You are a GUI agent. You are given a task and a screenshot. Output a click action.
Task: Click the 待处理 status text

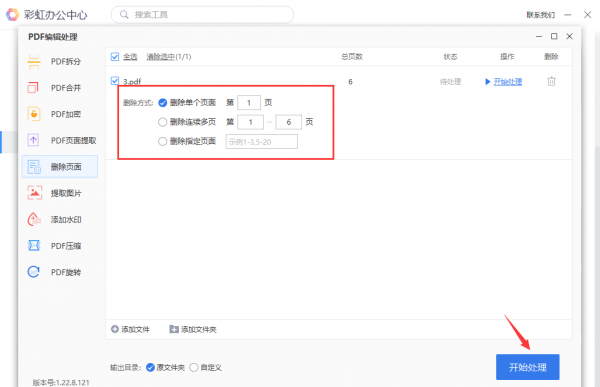450,82
